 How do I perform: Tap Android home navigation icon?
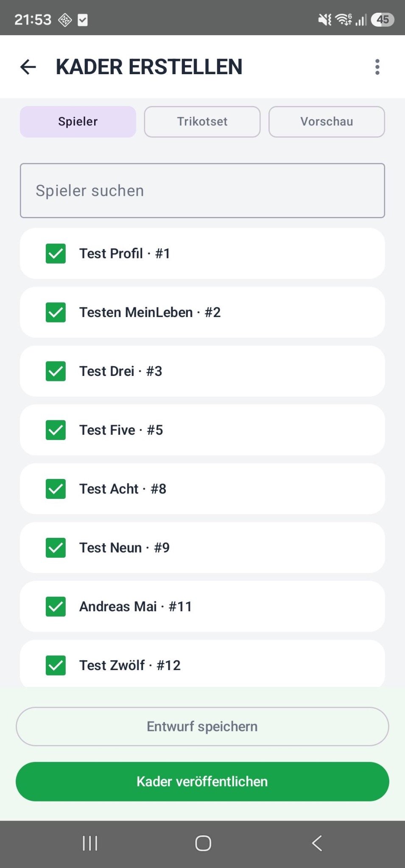(x=203, y=843)
